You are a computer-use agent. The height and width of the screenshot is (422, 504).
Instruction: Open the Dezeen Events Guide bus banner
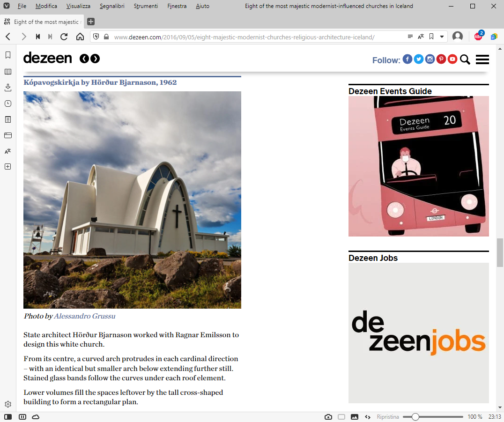coord(418,166)
